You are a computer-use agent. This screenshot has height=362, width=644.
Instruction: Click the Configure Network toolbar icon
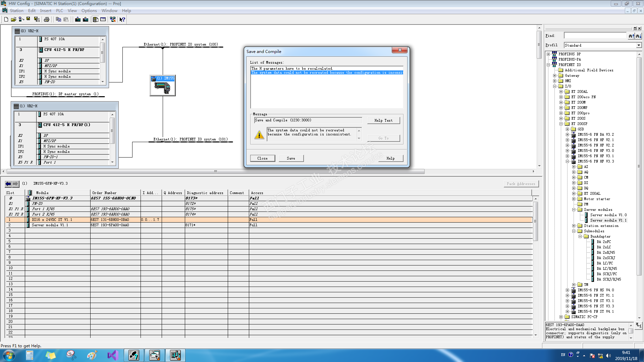click(x=113, y=19)
